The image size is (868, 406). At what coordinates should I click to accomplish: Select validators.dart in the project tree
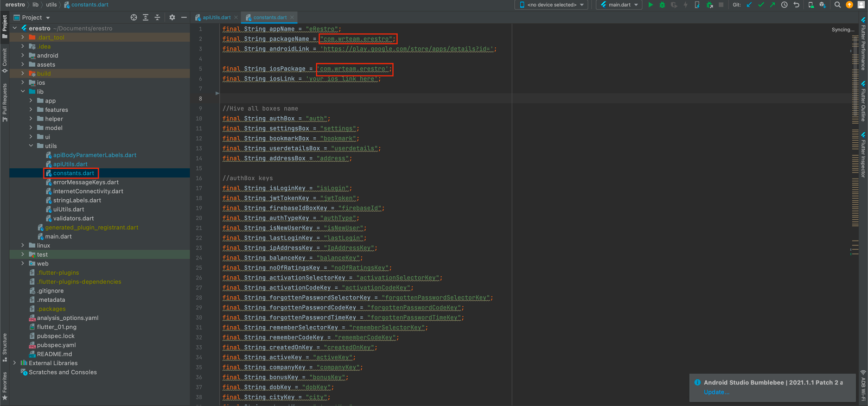[x=73, y=218]
